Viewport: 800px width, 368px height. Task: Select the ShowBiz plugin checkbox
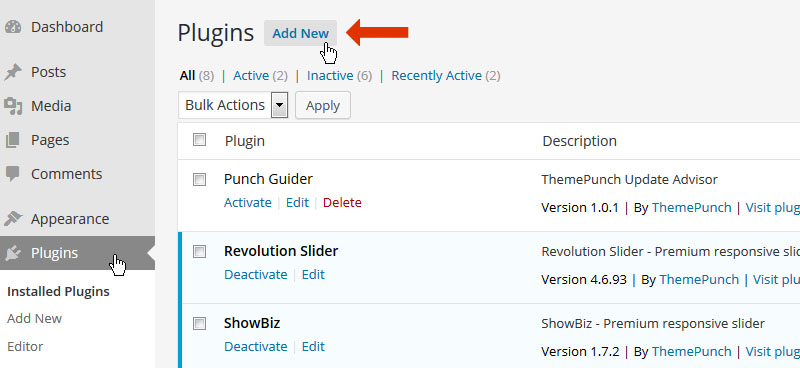[199, 324]
